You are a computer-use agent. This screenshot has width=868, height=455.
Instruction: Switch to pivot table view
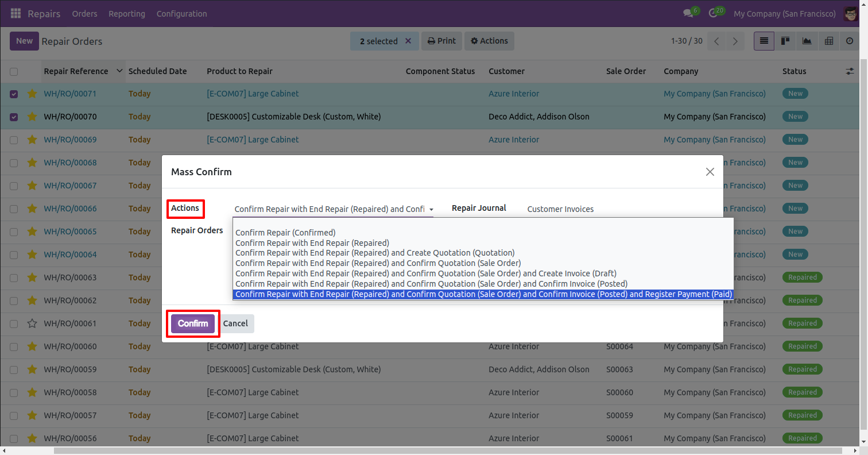[828, 41]
